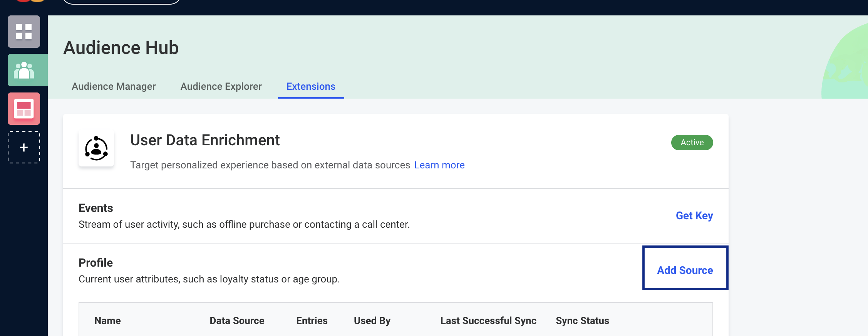The width and height of the screenshot is (868, 336).
Task: Open the dashboard grid icon in sidebar
Action: pyautogui.click(x=24, y=32)
